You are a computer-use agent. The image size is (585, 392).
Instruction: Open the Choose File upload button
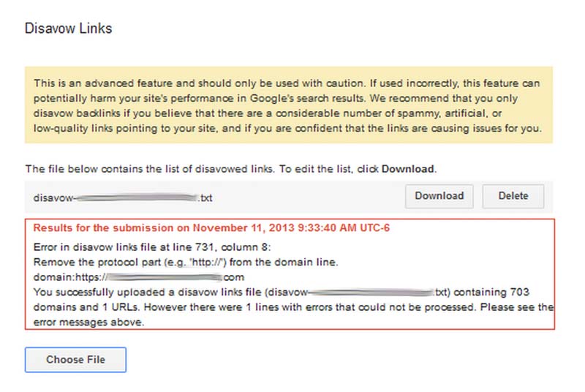75,360
